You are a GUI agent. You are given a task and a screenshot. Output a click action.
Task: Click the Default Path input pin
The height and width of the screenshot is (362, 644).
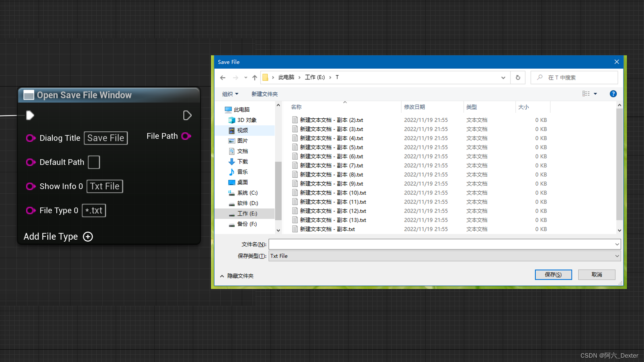(x=31, y=162)
